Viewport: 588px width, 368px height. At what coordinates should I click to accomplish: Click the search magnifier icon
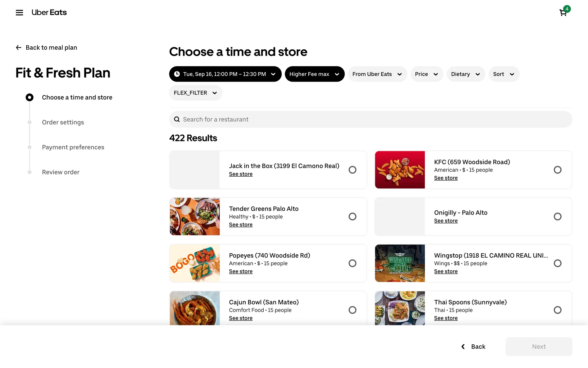click(177, 119)
